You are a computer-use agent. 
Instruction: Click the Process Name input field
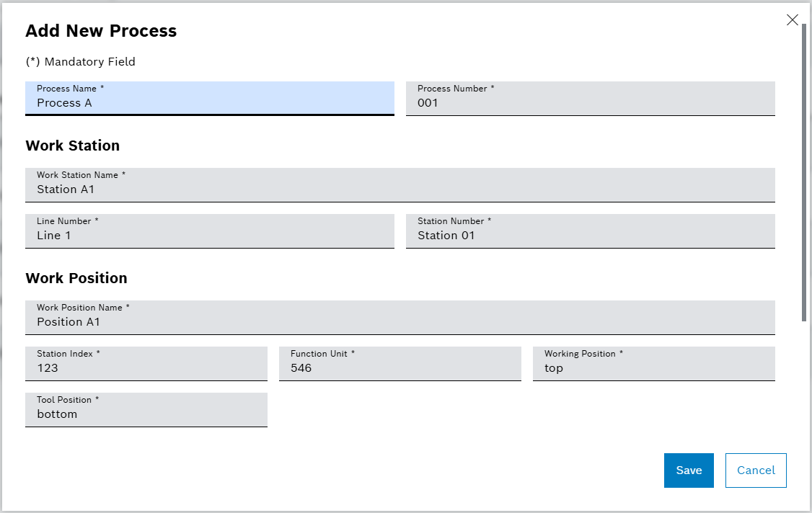point(209,99)
